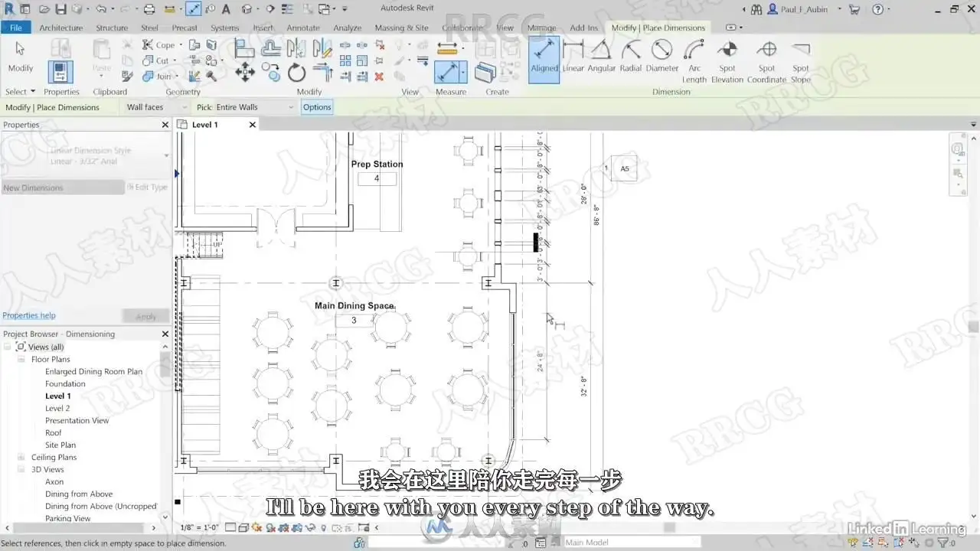Screen dimensions: 980x551
Task: Choose the Radial dimension tool
Action: 631,57
